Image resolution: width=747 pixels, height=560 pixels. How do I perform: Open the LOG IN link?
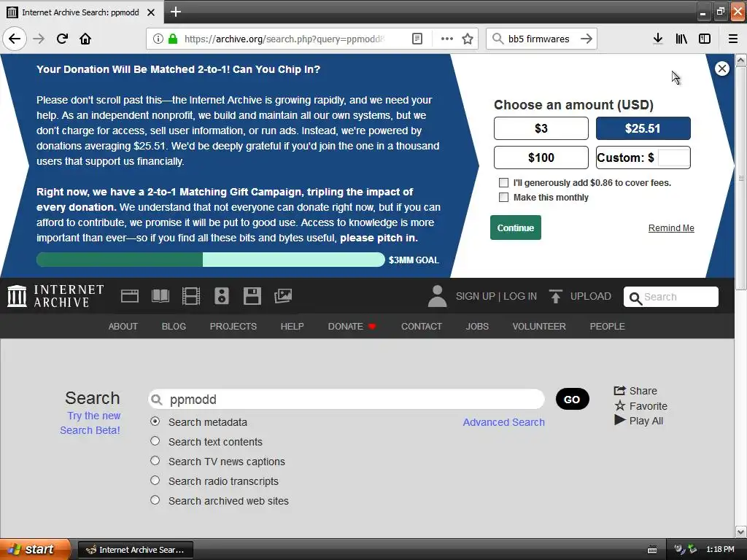click(520, 296)
